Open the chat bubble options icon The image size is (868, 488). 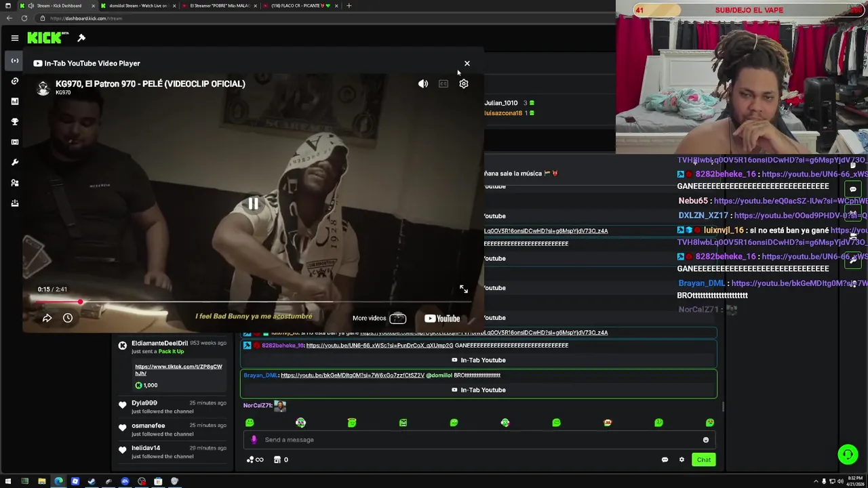pos(665,460)
